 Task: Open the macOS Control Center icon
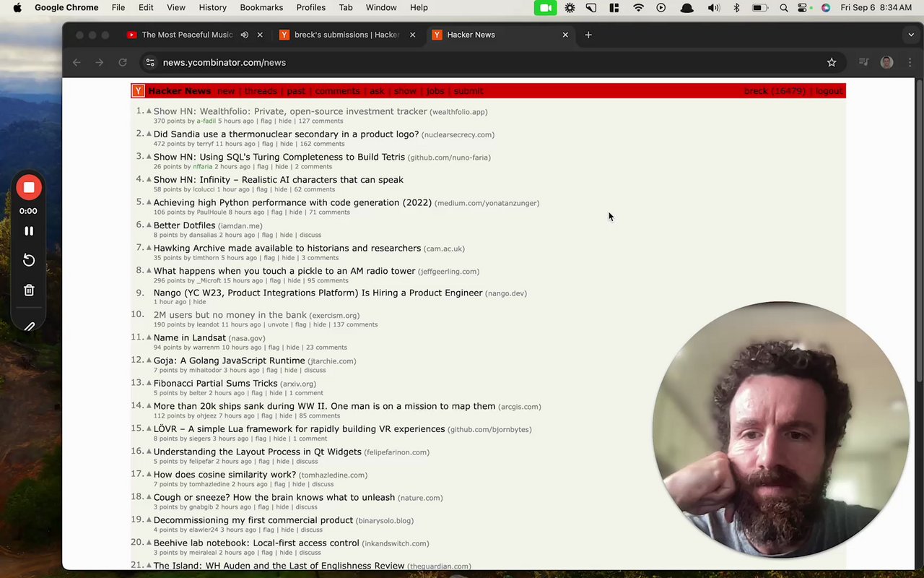coord(803,8)
